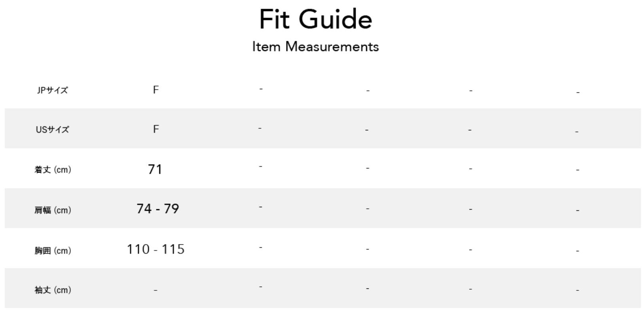Click the last dash in 着丈 row
The height and width of the screenshot is (313, 644).
(x=578, y=170)
